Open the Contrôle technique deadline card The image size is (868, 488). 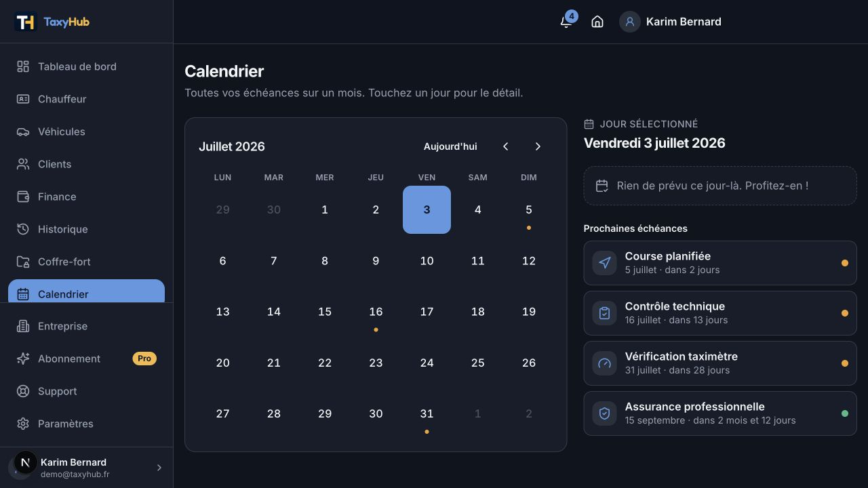click(720, 313)
